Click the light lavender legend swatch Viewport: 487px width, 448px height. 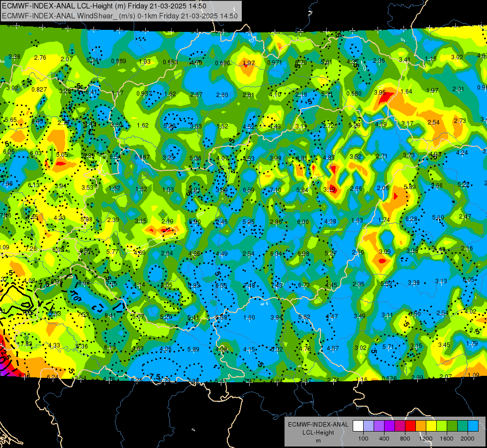click(x=369, y=426)
